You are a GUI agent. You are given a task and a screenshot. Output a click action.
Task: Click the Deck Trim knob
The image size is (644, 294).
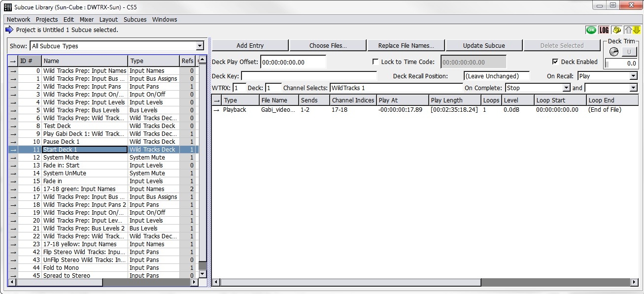[613, 52]
